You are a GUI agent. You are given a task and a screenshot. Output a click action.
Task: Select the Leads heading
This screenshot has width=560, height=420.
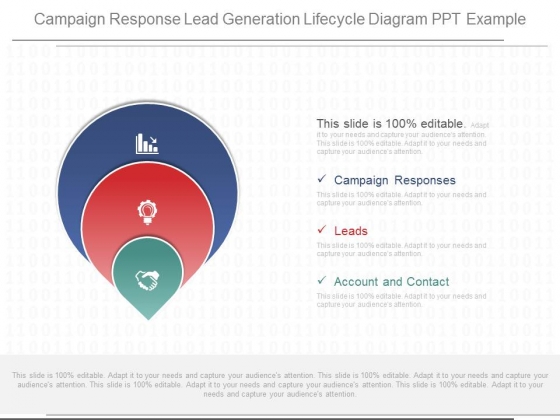click(351, 231)
